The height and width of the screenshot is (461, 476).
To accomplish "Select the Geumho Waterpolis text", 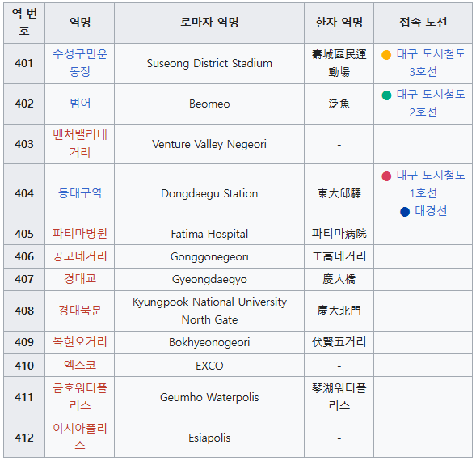I will (209, 397).
